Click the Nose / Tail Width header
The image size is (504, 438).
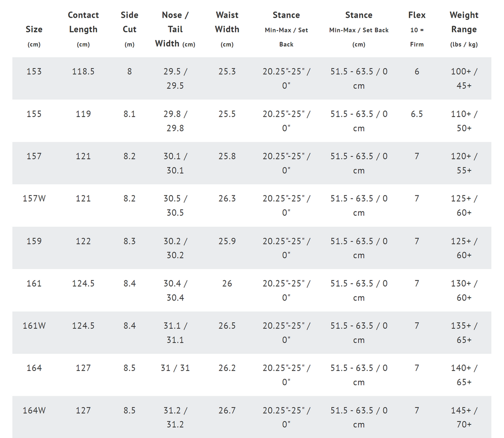175,29
